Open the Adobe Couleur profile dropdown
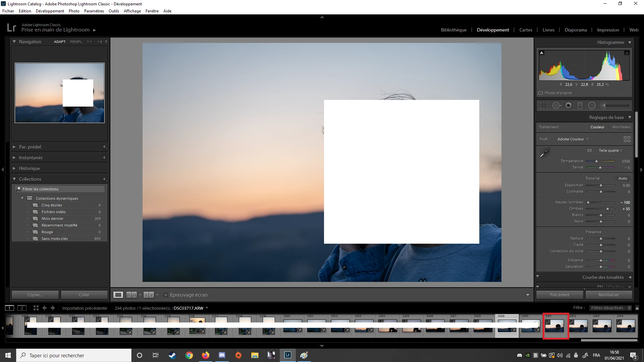This screenshot has width=644, height=362. point(573,139)
